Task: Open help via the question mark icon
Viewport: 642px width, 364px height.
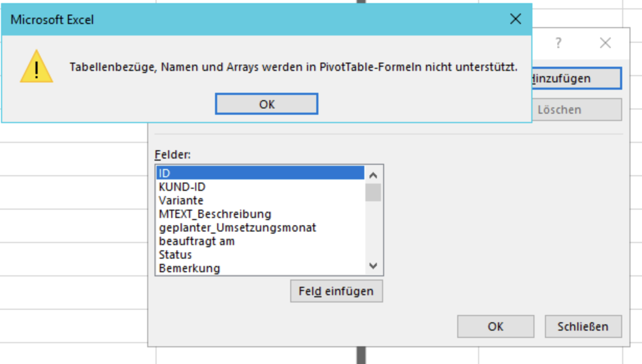Action: (x=558, y=43)
